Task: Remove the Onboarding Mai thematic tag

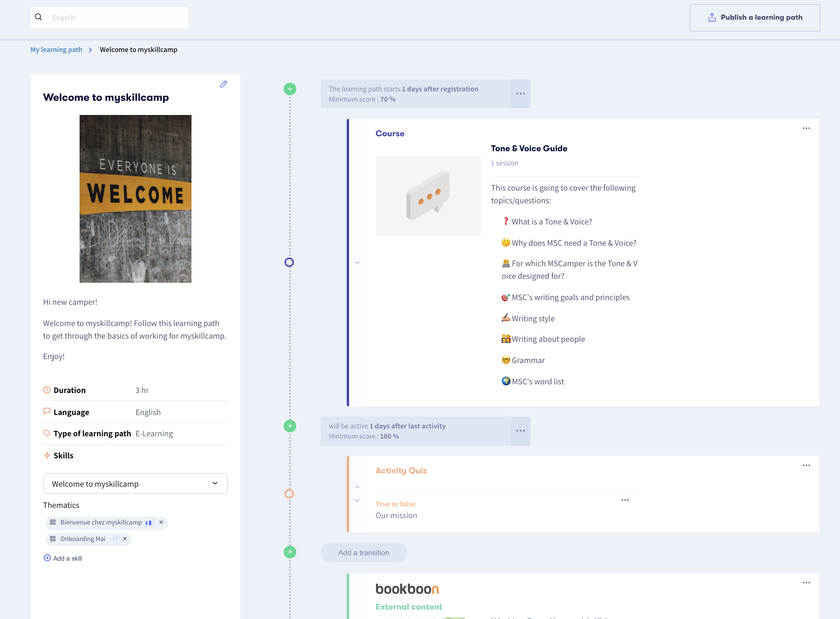Action: [125, 539]
